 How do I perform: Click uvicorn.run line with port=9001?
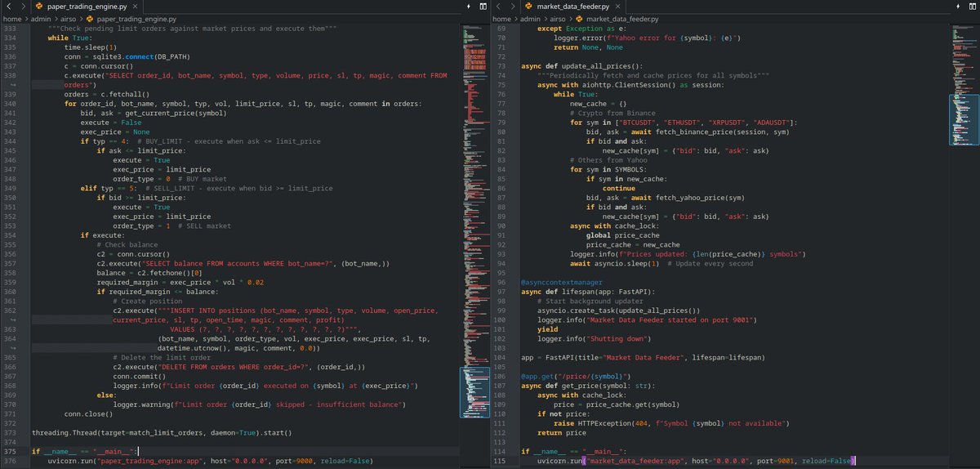pyautogui.click(x=695, y=462)
